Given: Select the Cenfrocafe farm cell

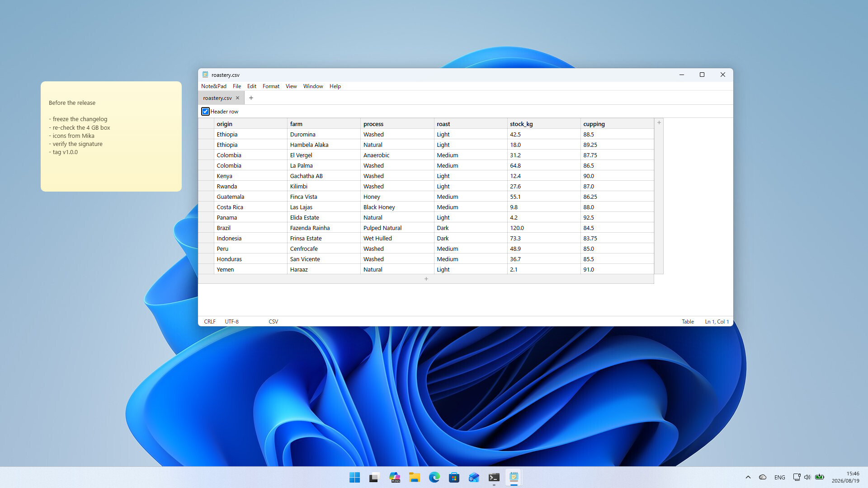Looking at the screenshot, I should [x=324, y=249].
